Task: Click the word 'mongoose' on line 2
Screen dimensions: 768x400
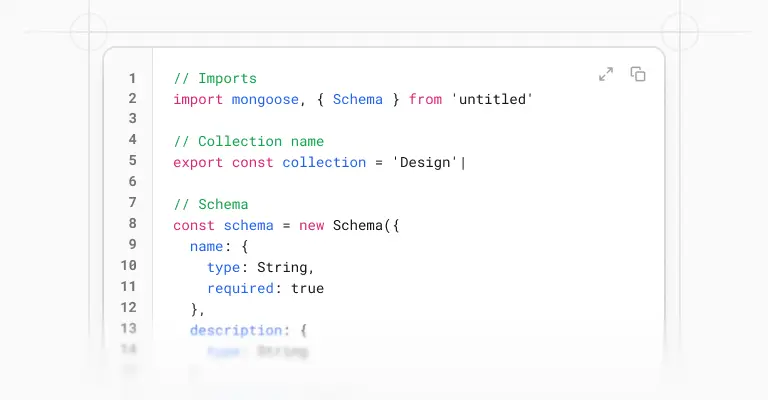Action: (265, 99)
